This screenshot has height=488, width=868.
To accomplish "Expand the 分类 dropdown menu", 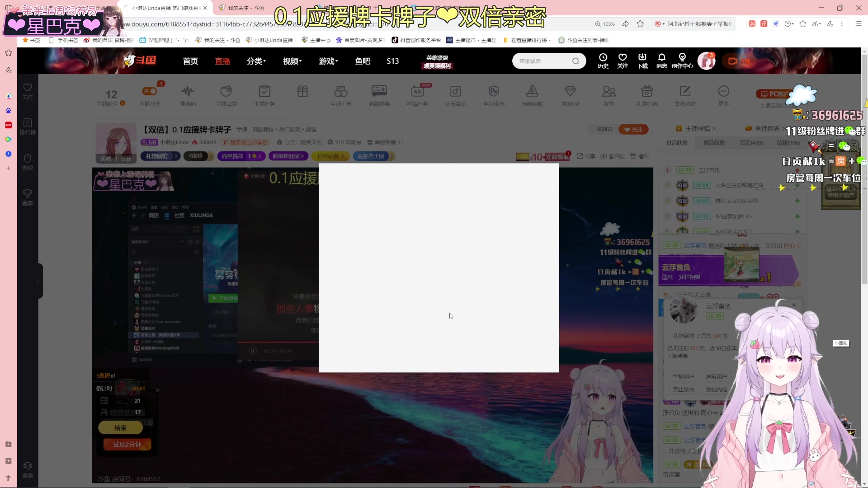I will coord(256,61).
